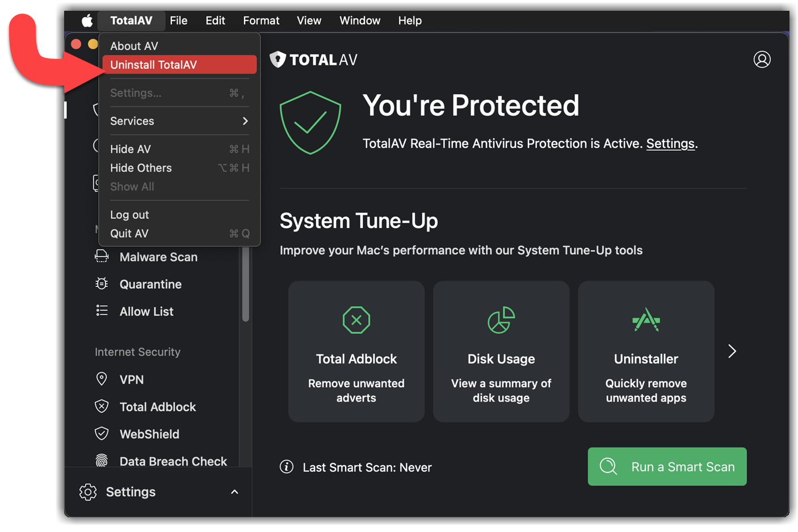Choose Uninstall TotalAV from the menu
Viewport: 798px width, 532px height.
tap(179, 65)
